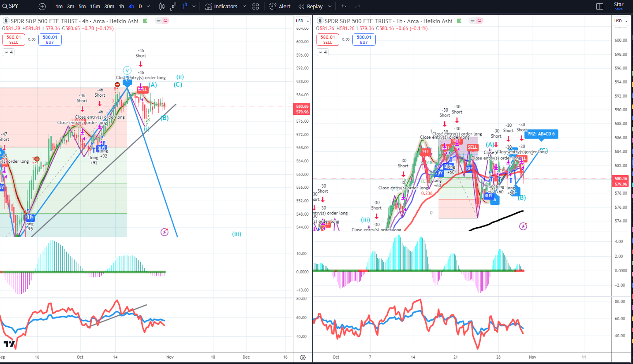Click the 580.01 SELL button on 4h chart
Screen dimensions: 633x364
tap(14, 39)
